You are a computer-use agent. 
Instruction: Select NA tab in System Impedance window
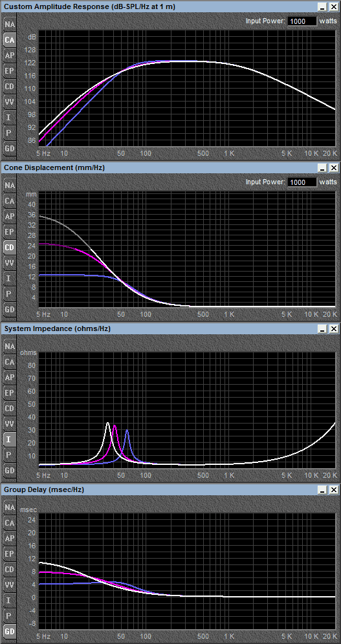pos(10,346)
